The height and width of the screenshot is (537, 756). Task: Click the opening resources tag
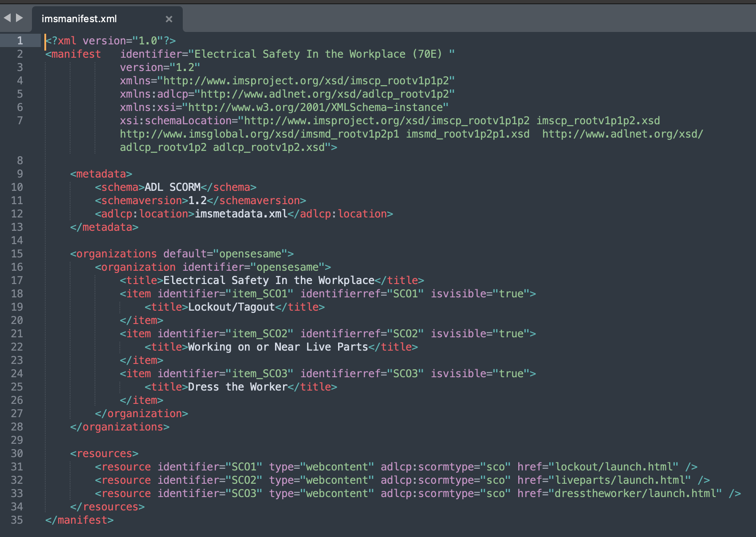[104, 454]
